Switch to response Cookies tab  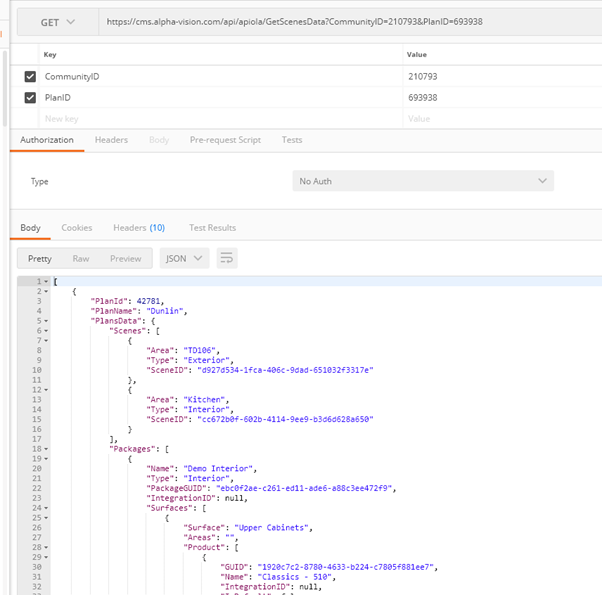77,228
